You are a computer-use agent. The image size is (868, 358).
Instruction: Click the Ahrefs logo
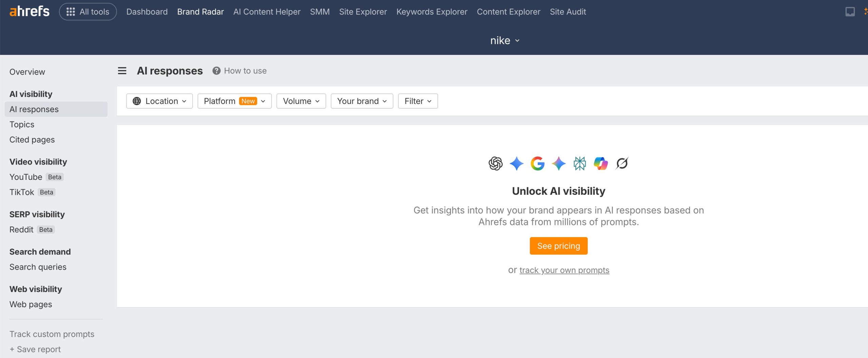click(29, 12)
